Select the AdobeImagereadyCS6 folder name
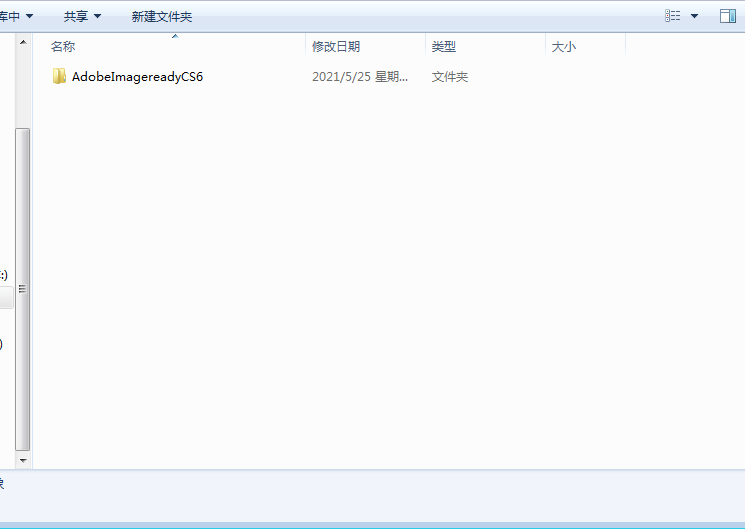This screenshot has height=529, width=745. (137, 77)
